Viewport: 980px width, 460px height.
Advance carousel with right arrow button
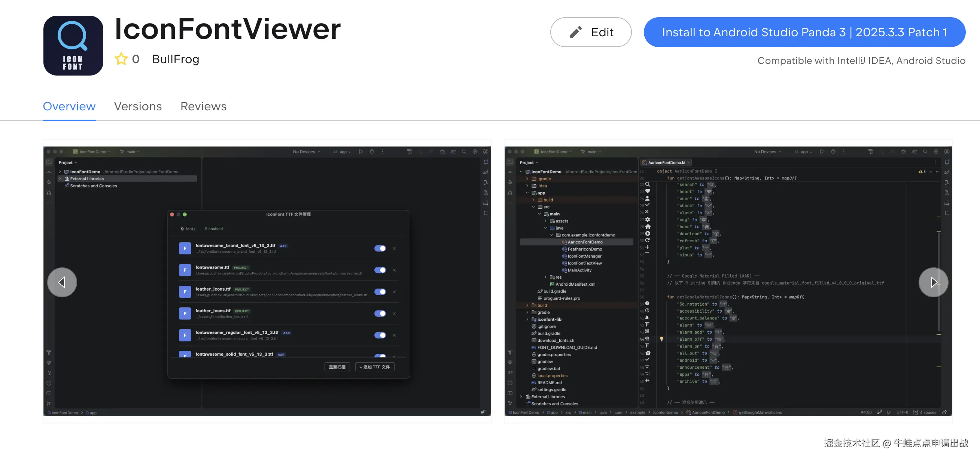click(x=933, y=282)
